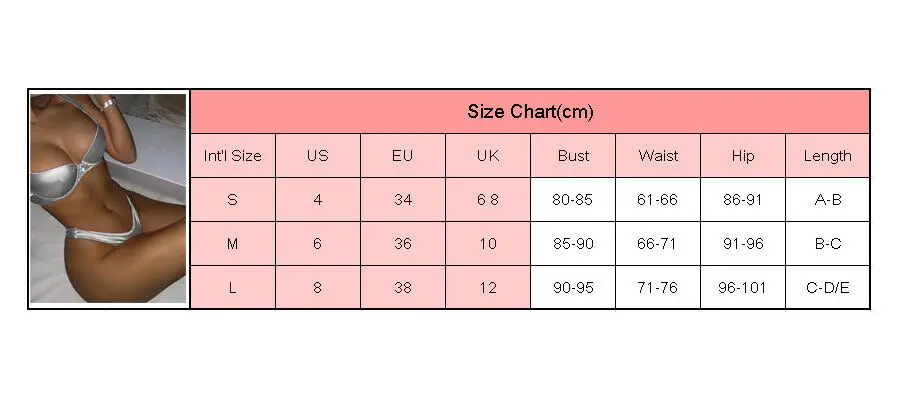900x400 pixels.
Task: Select the length value C-D/E
Action: (828, 287)
